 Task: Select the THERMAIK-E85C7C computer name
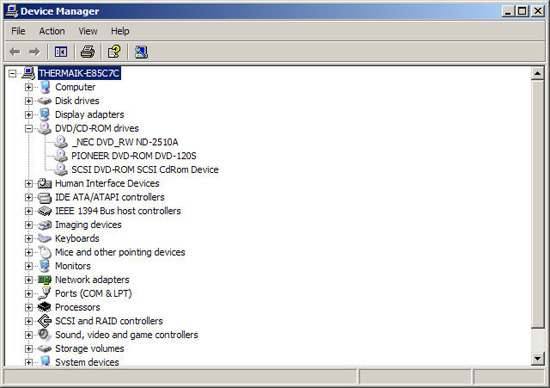point(79,73)
